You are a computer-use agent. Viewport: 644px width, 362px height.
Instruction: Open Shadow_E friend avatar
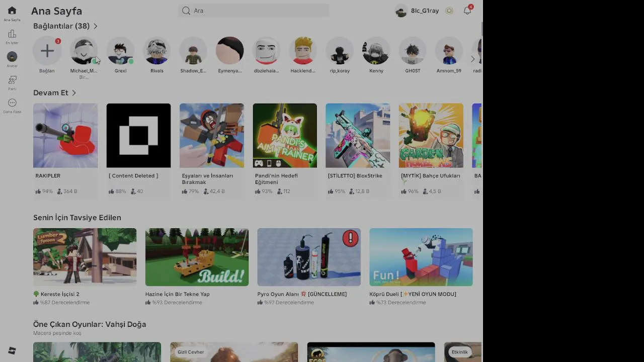[x=193, y=50]
